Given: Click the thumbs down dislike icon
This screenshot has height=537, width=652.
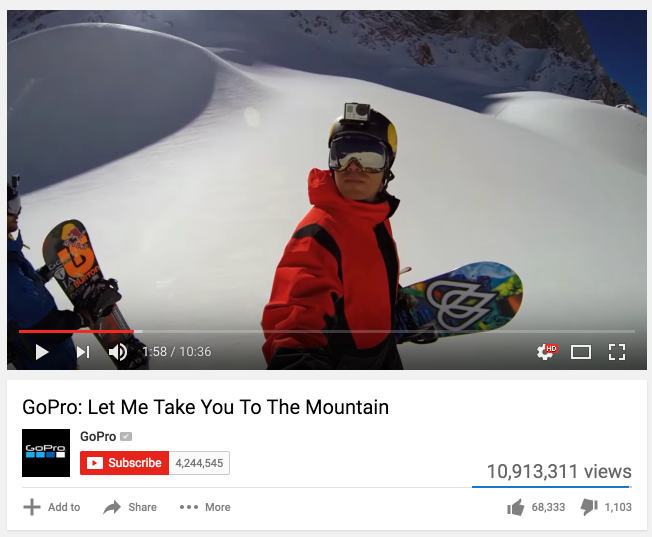Looking at the screenshot, I should coord(589,507).
